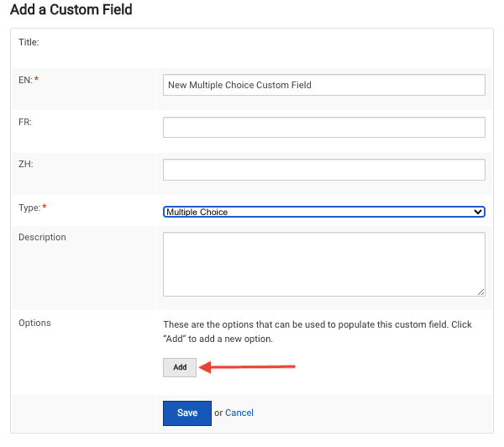Click the Description textarea resize handle
Screen dimensions: 504x447
481,292
